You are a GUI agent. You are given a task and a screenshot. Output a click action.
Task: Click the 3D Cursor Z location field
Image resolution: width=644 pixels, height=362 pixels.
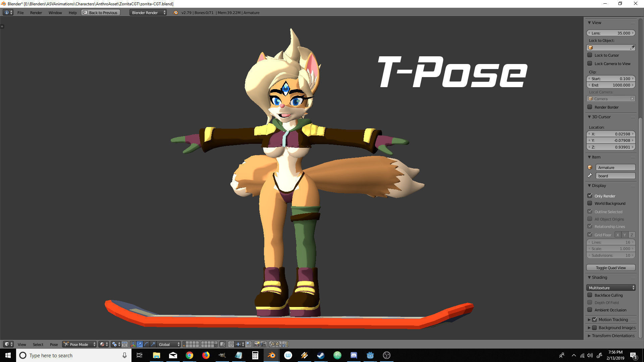(x=611, y=147)
